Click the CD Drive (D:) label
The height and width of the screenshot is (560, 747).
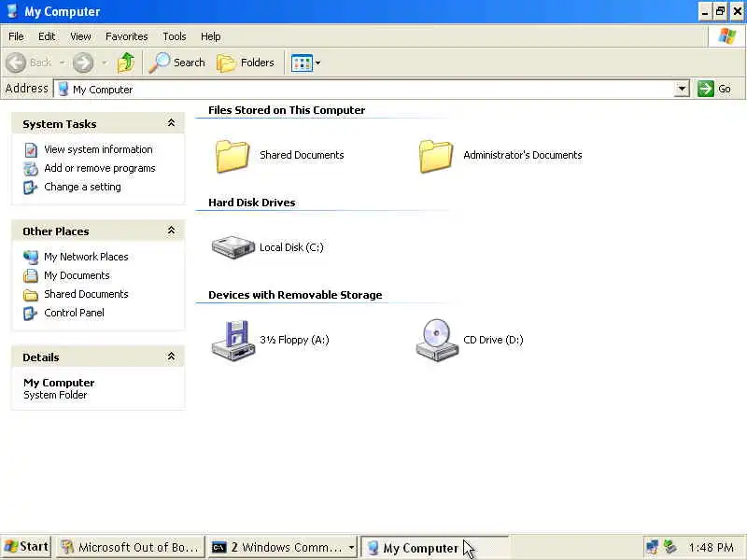pyautogui.click(x=493, y=340)
